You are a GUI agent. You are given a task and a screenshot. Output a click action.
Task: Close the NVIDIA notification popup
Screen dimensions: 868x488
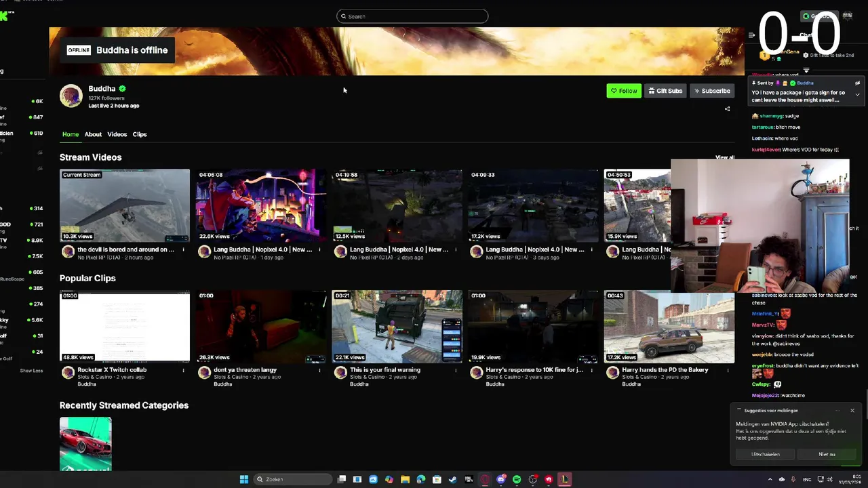(852, 410)
